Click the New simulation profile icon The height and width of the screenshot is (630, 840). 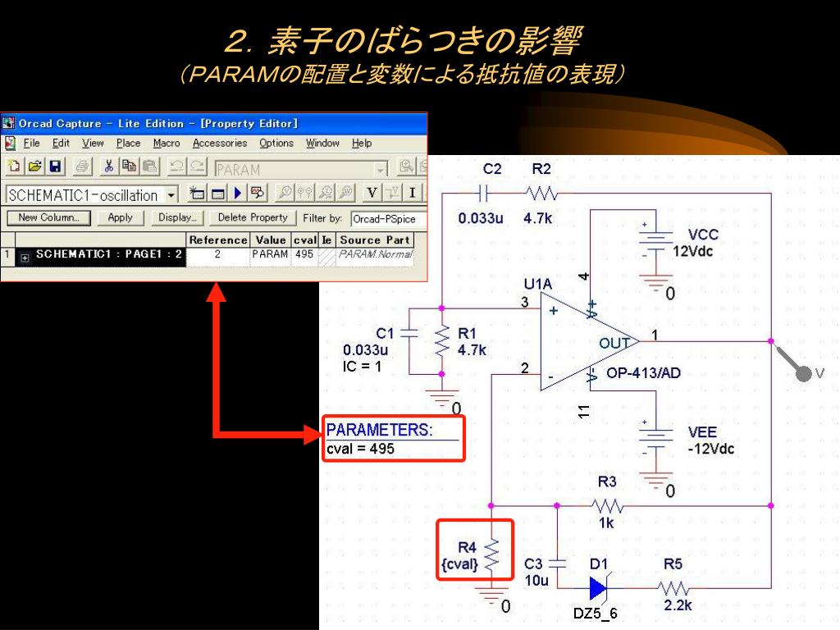pyautogui.click(x=197, y=193)
